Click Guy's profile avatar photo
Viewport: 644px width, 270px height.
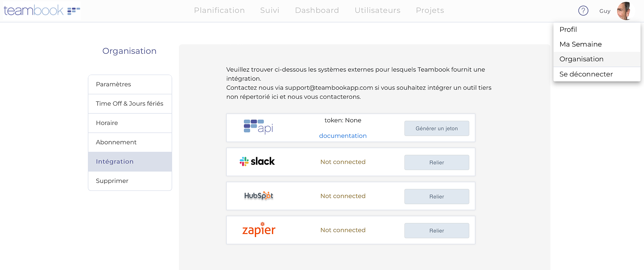click(x=624, y=11)
